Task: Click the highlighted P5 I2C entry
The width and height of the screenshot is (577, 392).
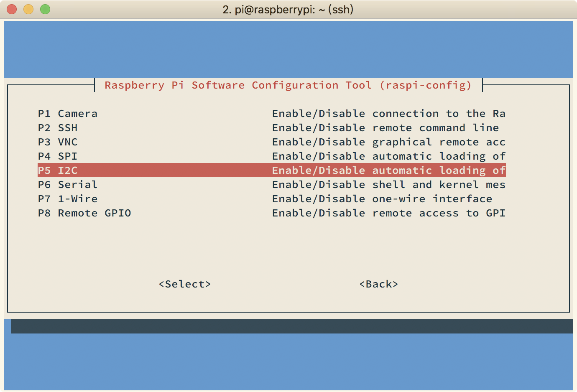Action: click(x=272, y=170)
